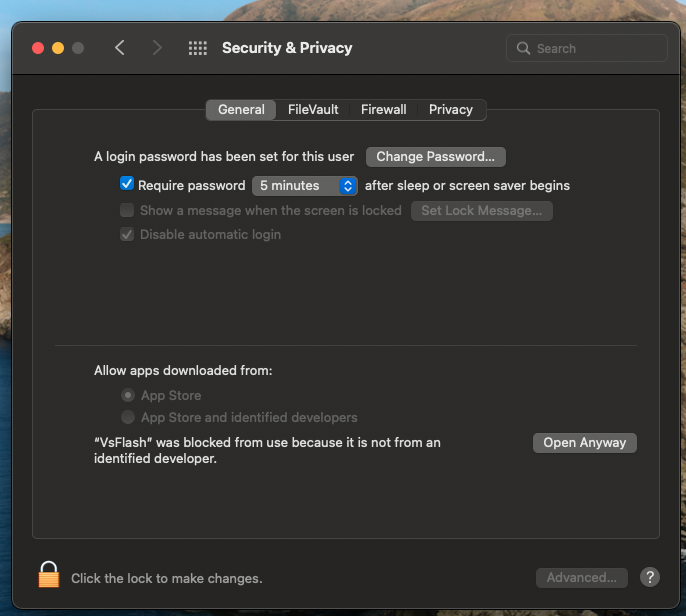Click the padlock icon to unlock changes

click(x=49, y=574)
